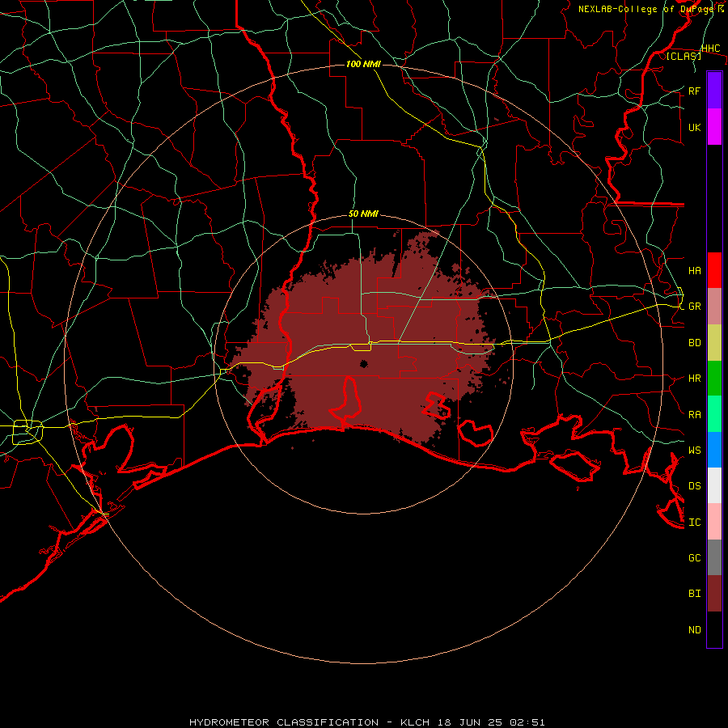Viewport: 728px width, 728px height.
Task: Click the RA light green legend swatch
Action: point(714,414)
